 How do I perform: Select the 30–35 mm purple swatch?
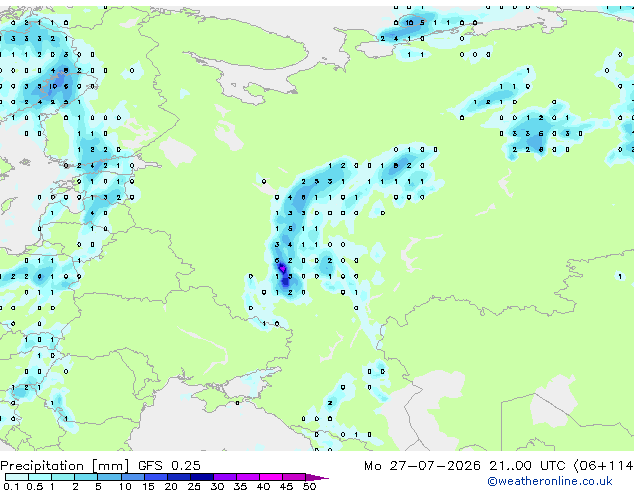point(224,477)
